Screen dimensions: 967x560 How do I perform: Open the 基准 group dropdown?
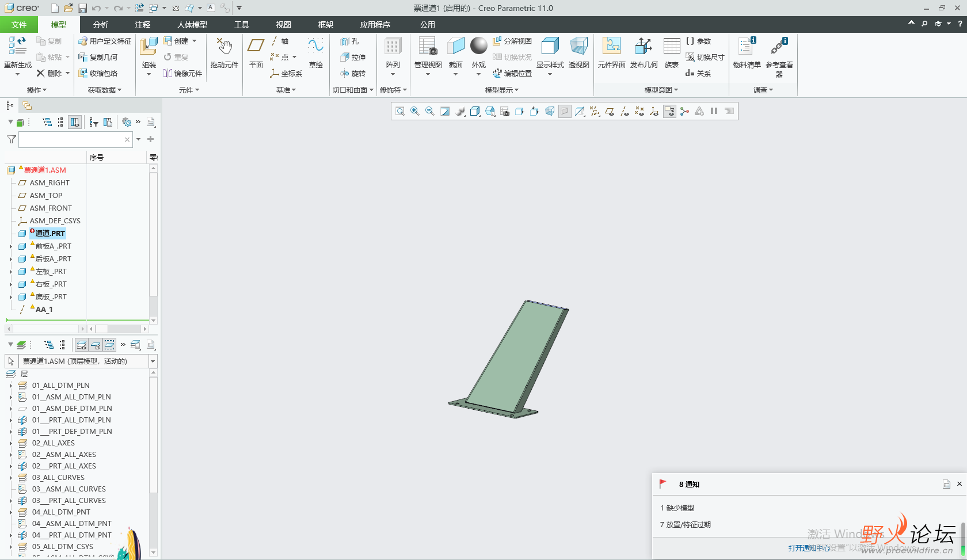tap(286, 90)
